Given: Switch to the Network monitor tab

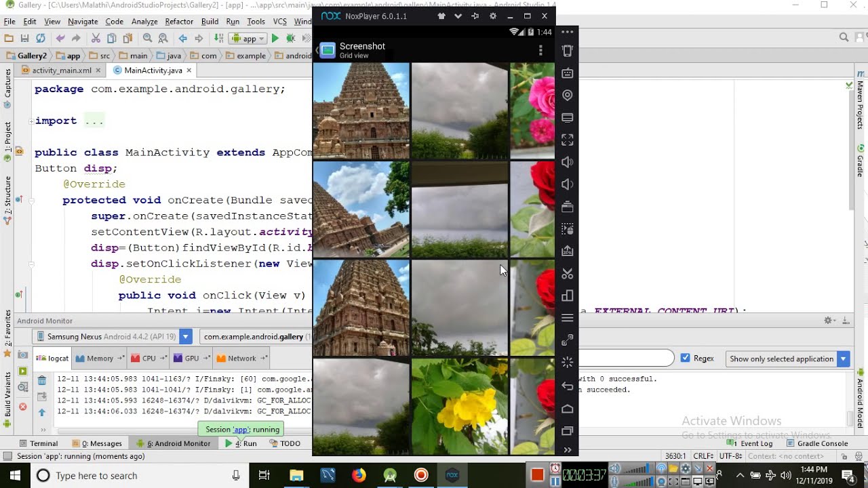Looking at the screenshot, I should tap(241, 359).
